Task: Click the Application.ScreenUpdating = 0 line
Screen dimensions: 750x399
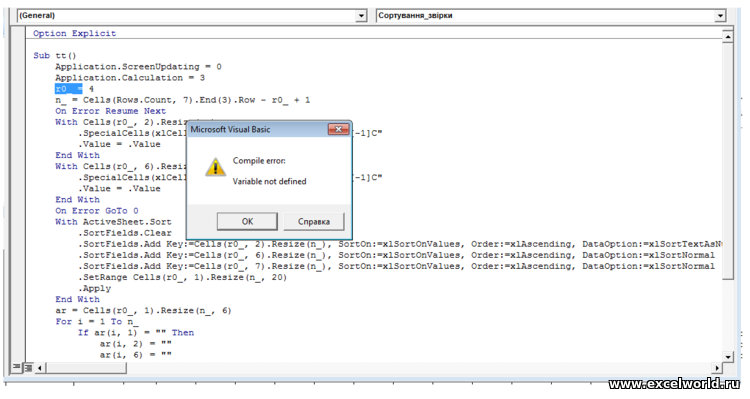Action: pos(138,66)
